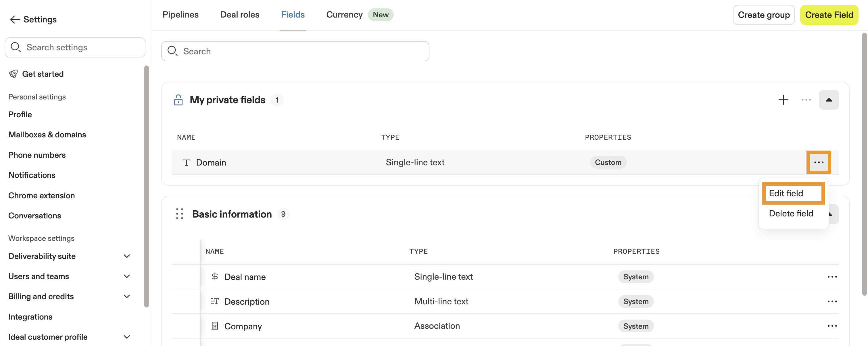Open the three-dot menu for Company row
This screenshot has width=868, height=346.
832,326
